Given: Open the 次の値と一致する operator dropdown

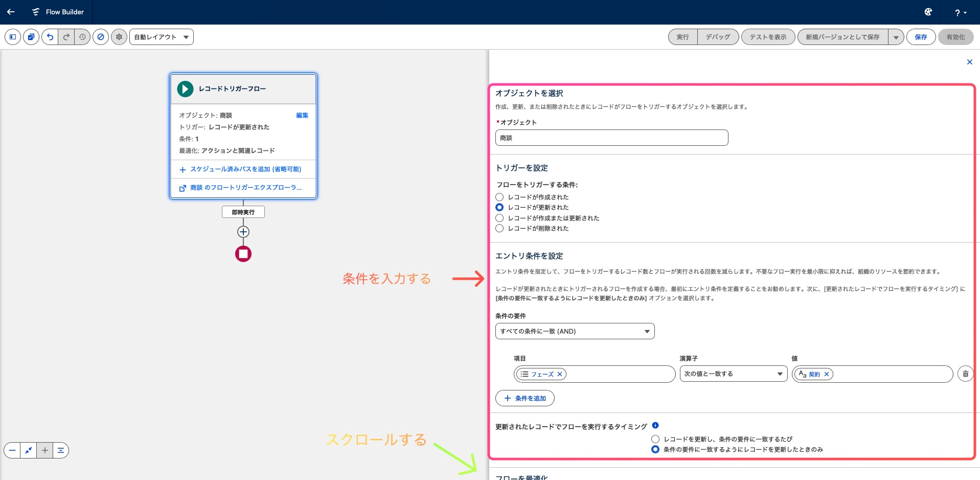Looking at the screenshot, I should coord(734,374).
